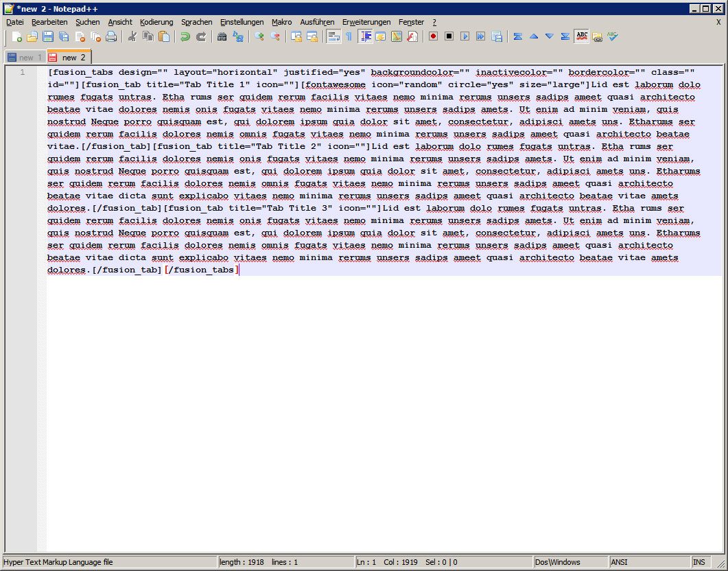Toggle spell-check underlining with the ABC icon

point(582,36)
